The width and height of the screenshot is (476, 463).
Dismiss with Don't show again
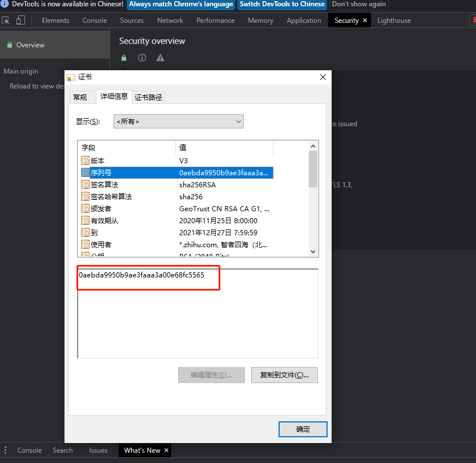(359, 4)
